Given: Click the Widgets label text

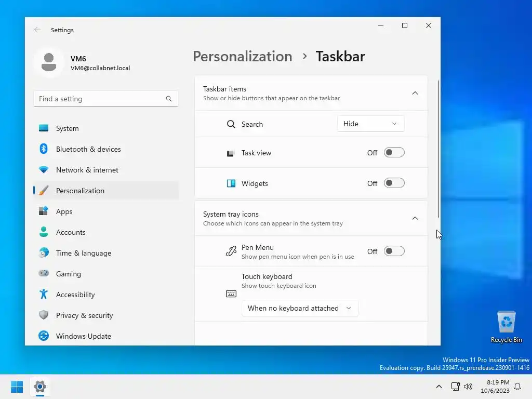Looking at the screenshot, I should tap(255, 183).
